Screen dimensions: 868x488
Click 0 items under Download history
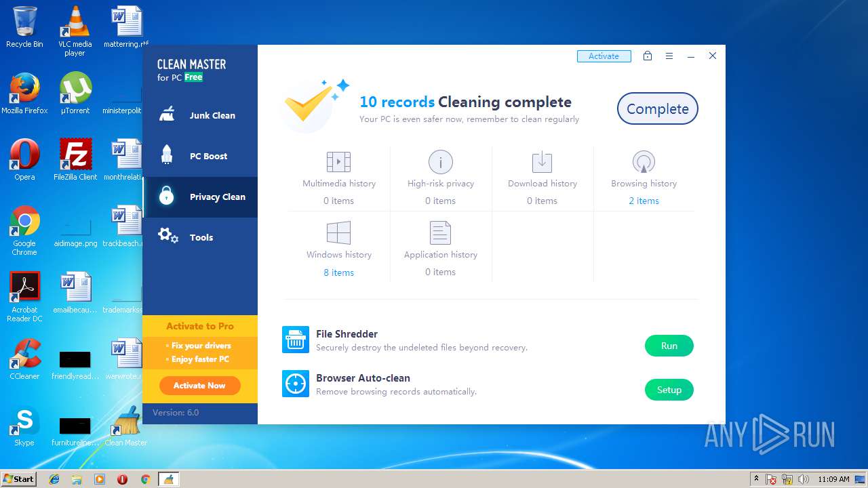point(542,201)
